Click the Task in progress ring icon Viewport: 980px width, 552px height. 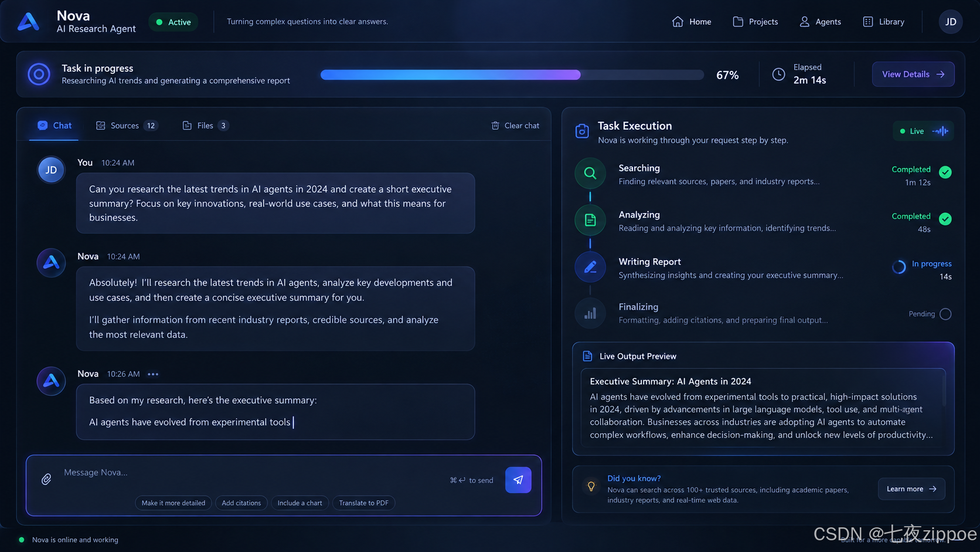click(39, 74)
